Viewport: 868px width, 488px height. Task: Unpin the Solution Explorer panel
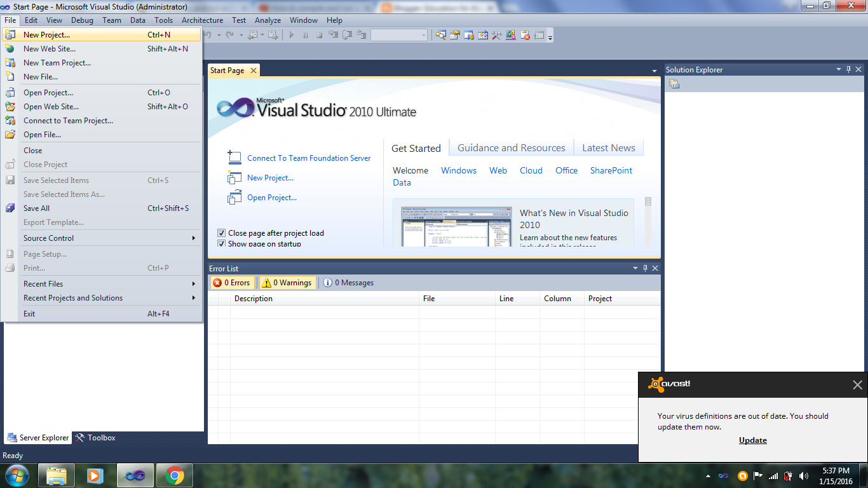click(848, 69)
